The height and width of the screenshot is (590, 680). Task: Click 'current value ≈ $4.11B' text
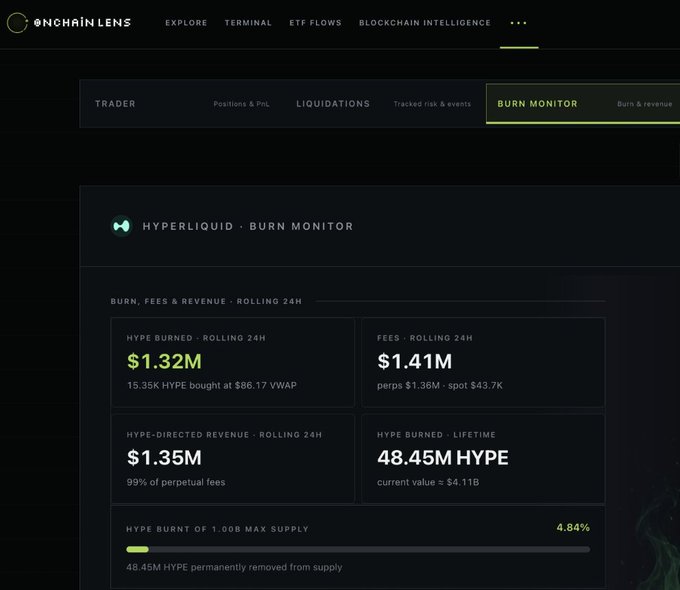428,482
